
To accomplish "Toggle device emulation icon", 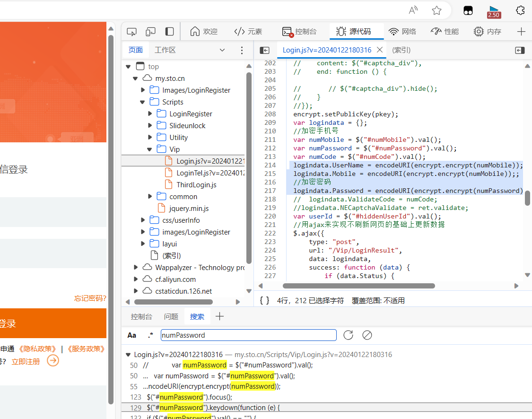I will pos(150,32).
